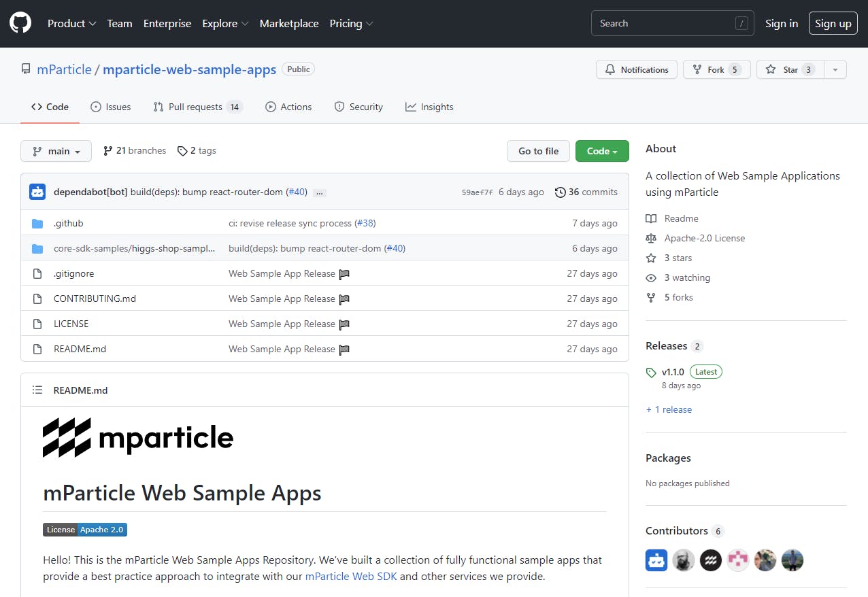This screenshot has width=868, height=597.
Task: Open commit hash 59aef7f
Action: click(478, 192)
